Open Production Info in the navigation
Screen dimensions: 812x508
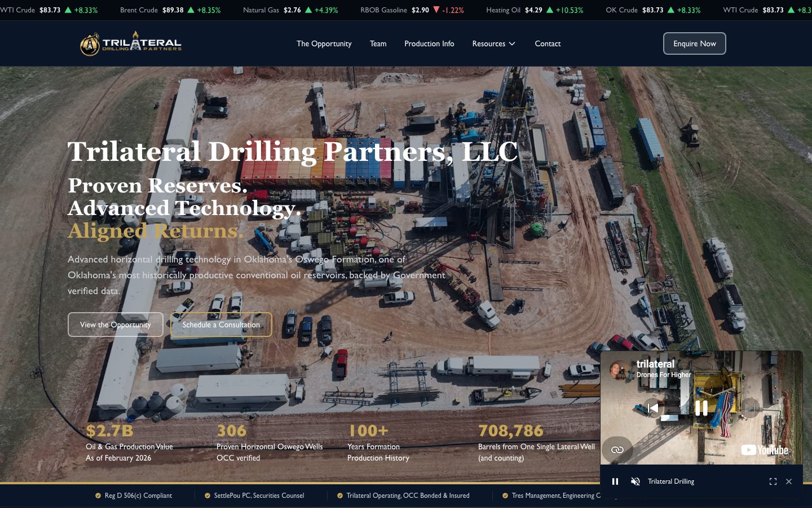[x=429, y=43]
